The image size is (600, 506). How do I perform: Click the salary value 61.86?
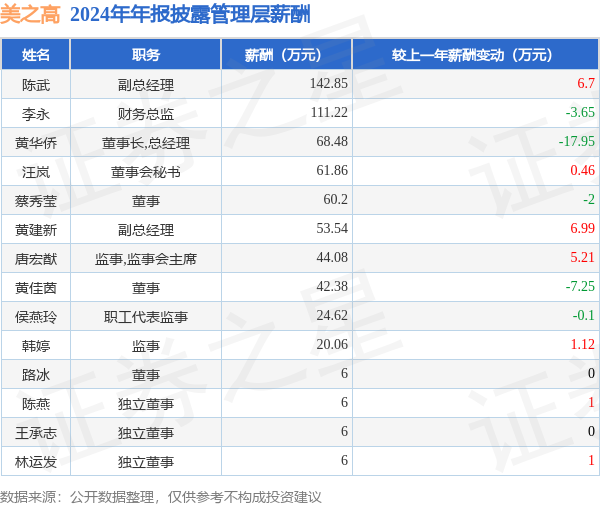332,170
